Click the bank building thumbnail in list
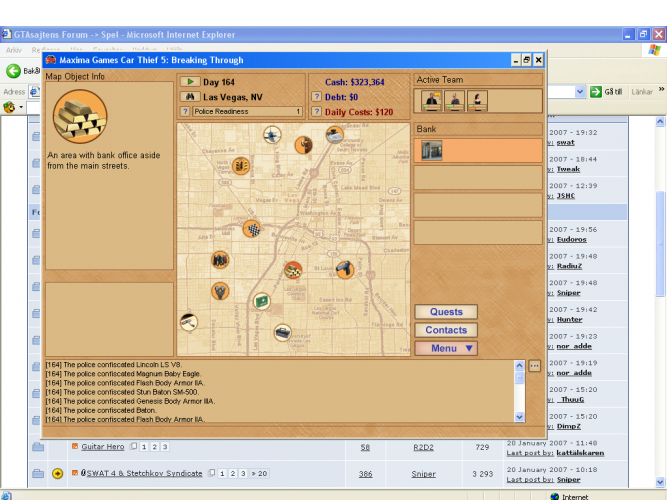This screenshot has height=500, width=667. coord(431,150)
